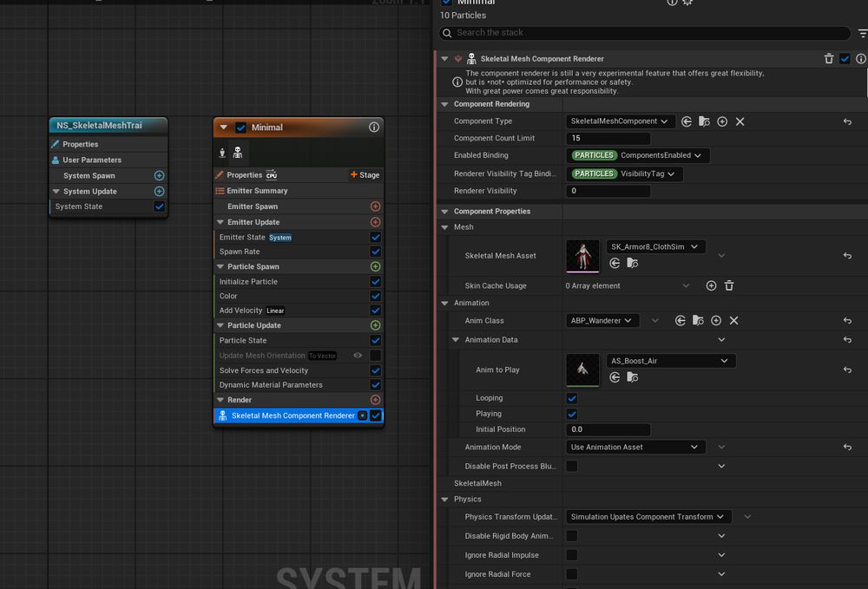
Task: Click the Search the stack field
Action: (x=644, y=33)
